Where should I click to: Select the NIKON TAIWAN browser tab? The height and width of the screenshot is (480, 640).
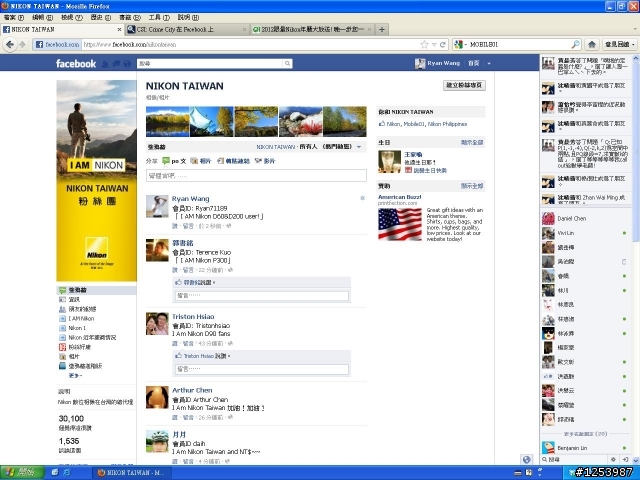pos(62,29)
